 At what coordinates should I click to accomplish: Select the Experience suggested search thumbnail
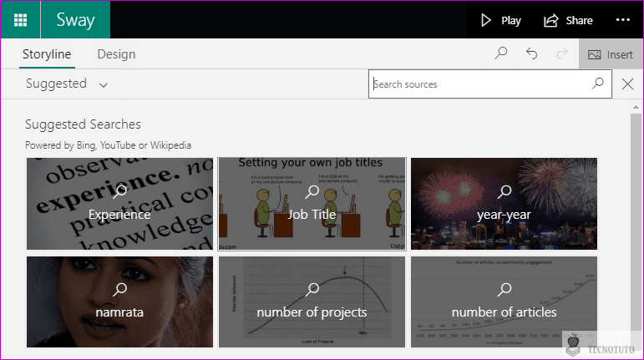click(120, 204)
